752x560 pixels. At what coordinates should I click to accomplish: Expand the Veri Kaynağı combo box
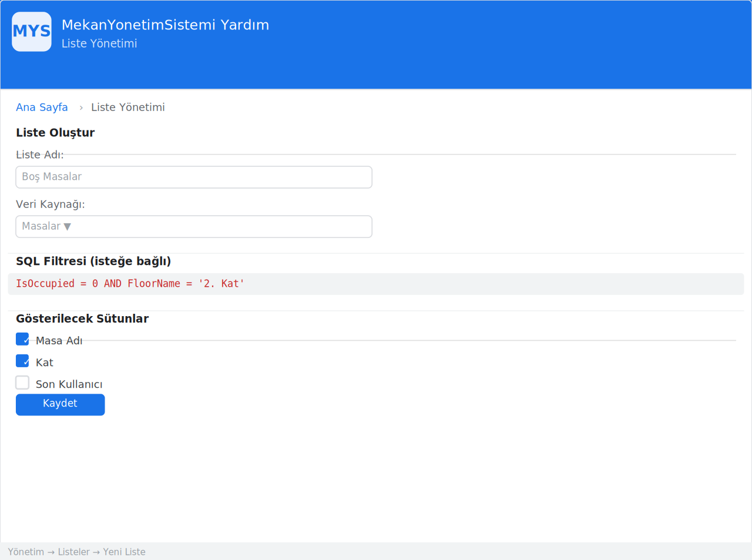[194, 226]
